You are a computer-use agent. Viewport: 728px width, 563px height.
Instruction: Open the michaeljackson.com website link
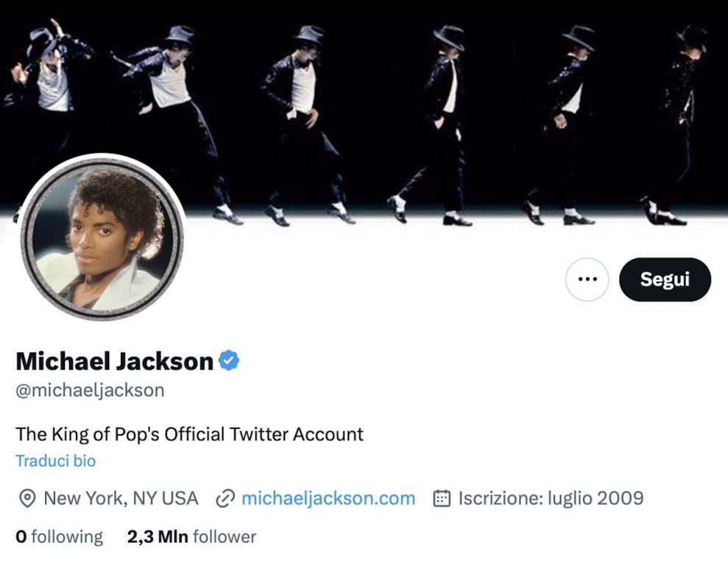coord(328,498)
